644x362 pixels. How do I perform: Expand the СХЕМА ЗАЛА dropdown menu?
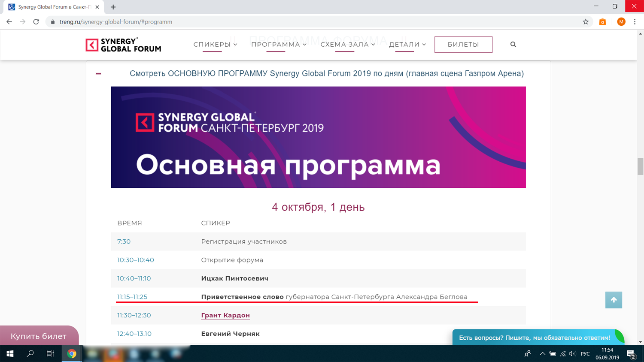pyautogui.click(x=348, y=44)
